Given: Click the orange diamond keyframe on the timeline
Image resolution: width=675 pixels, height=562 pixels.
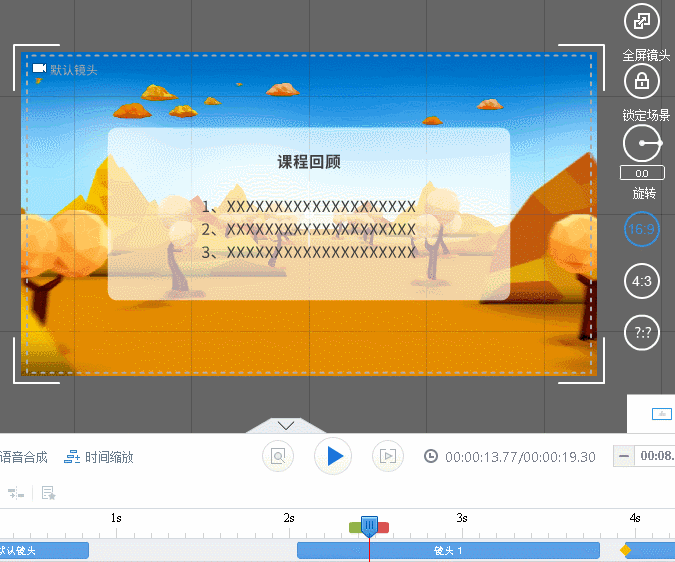Looking at the screenshot, I should tap(625, 550).
